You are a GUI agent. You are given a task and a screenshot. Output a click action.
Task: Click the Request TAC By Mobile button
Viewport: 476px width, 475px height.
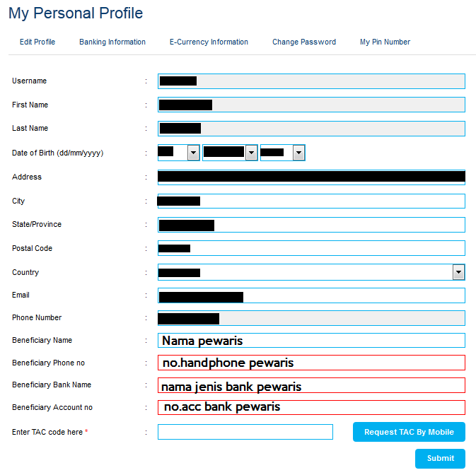point(409,432)
